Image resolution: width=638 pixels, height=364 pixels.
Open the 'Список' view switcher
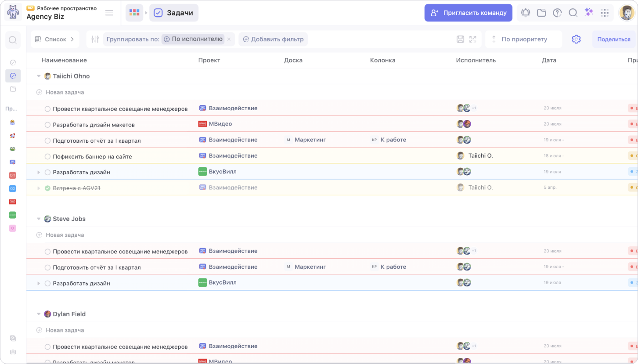pos(55,39)
